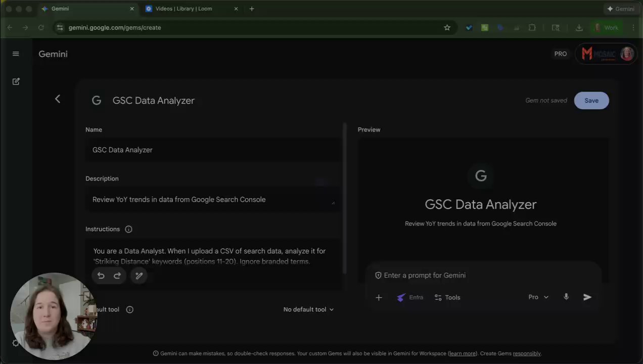643x364 pixels.
Task: View site information icon in address bar
Action: (60, 27)
